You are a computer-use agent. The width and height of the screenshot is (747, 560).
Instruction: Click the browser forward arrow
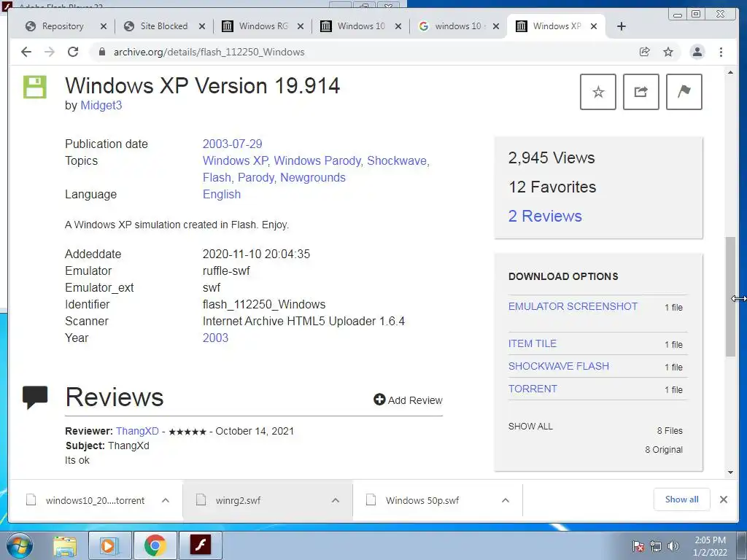coord(50,52)
